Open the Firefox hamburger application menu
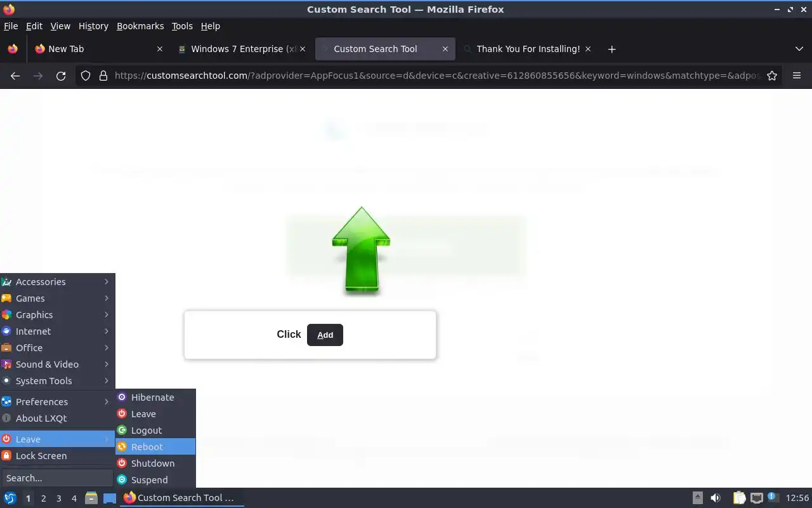 point(797,76)
